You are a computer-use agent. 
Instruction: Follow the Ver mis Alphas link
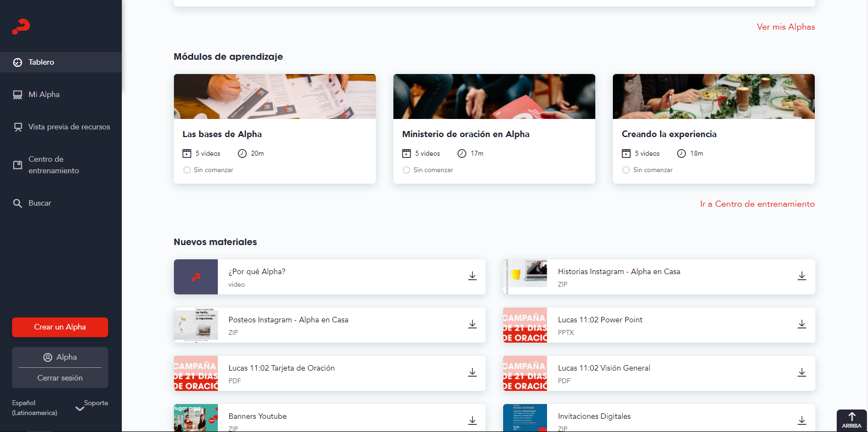pyautogui.click(x=786, y=27)
